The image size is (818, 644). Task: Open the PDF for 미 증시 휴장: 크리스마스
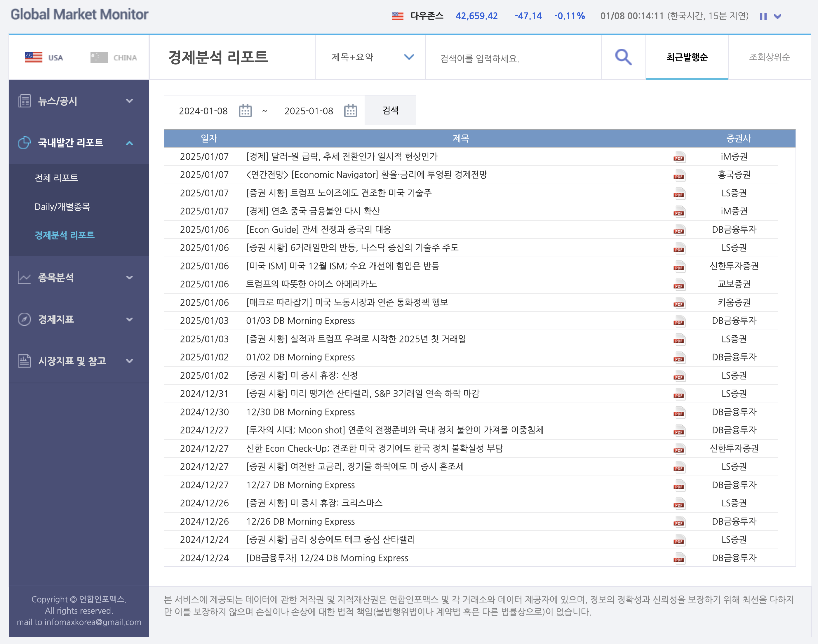tap(679, 503)
